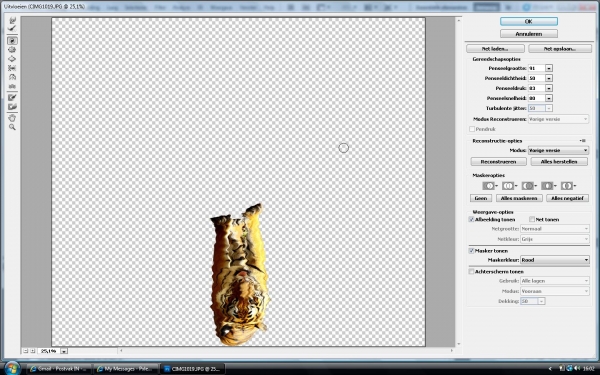Toggle the 'Masker tonen' checkbox
The image size is (600, 375).
coord(471,251)
